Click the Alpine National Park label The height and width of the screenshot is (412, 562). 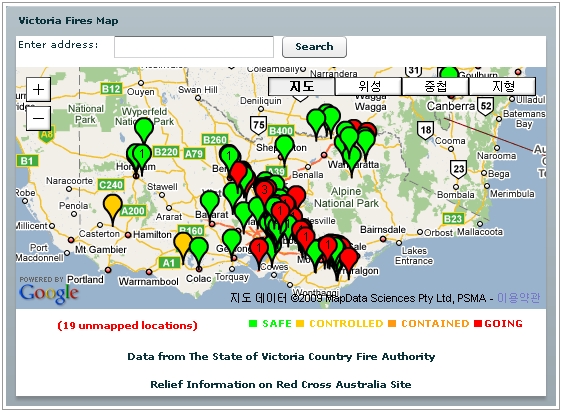(346, 197)
